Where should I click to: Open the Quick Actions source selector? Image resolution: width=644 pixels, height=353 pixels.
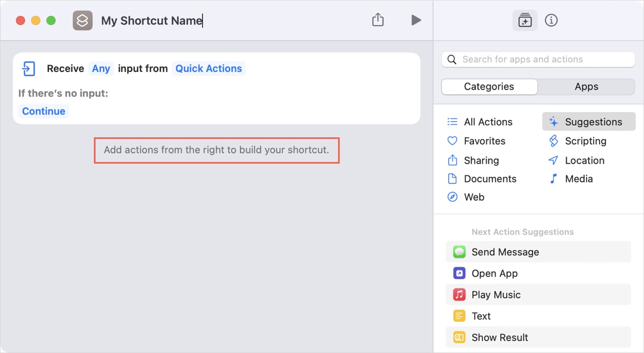coord(209,69)
